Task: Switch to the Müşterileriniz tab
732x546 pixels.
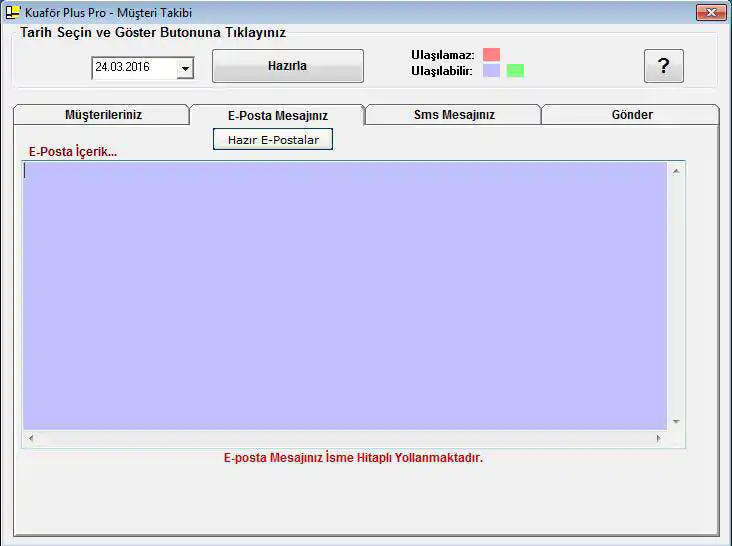Action: tap(103, 115)
